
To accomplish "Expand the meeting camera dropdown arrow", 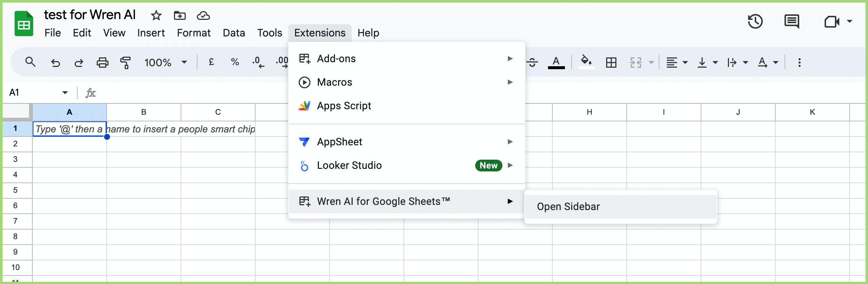I will coord(850,21).
